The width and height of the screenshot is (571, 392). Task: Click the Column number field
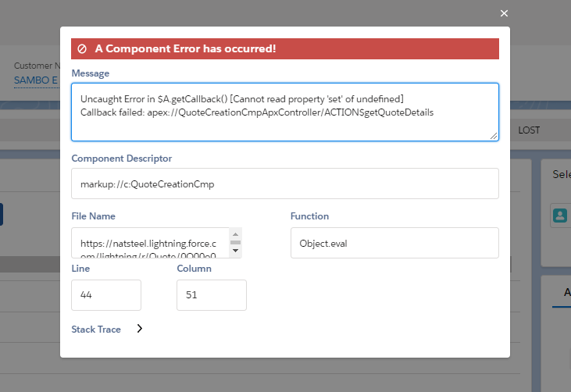212,295
